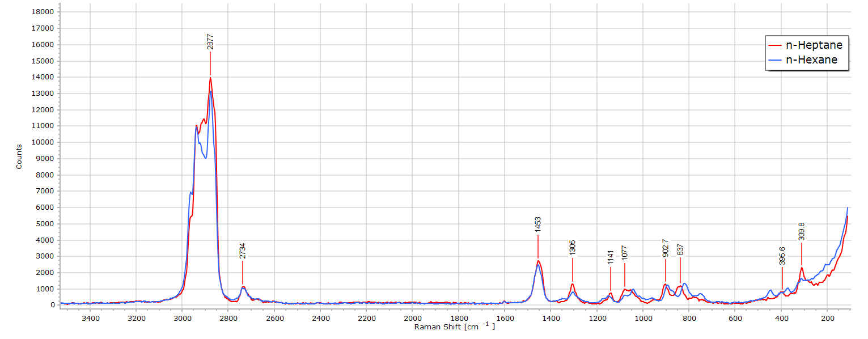Image resolution: width=868 pixels, height=339 pixels.
Task: Select the 1077 peak label
Action: click(625, 253)
